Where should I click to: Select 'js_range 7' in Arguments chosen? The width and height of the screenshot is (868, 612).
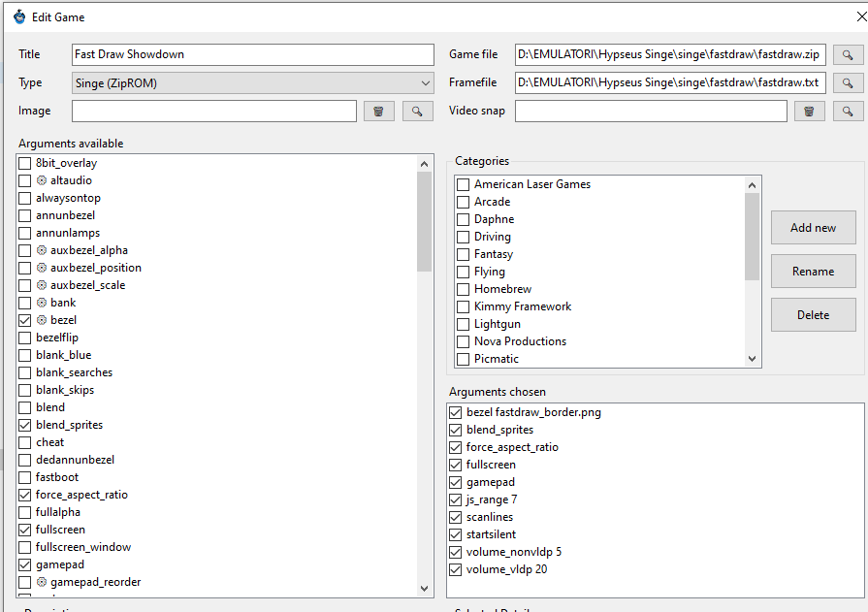pyautogui.click(x=492, y=499)
